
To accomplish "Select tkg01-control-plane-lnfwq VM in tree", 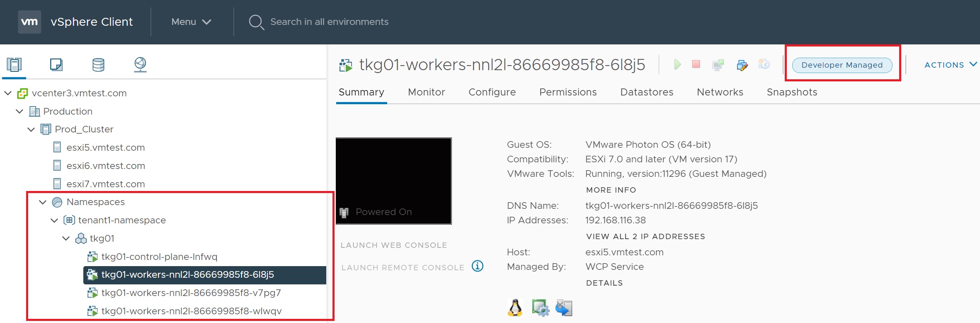I will point(159,257).
